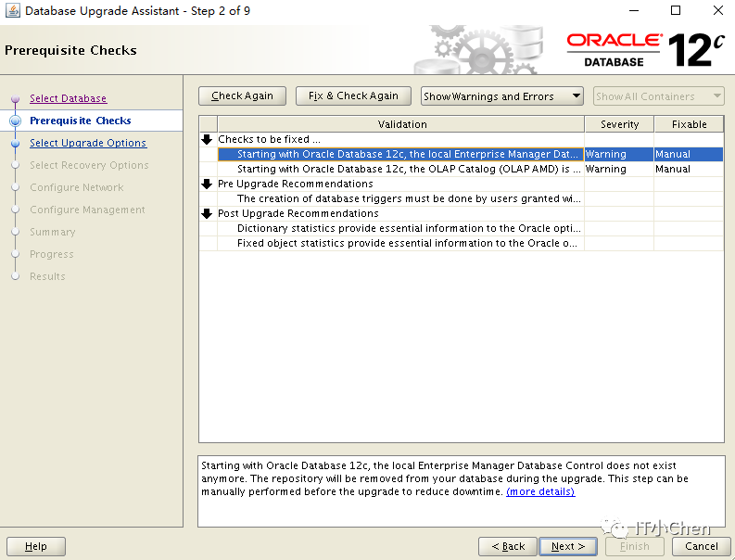735x560 pixels.
Task: Open the Show All Containers dropdown
Action: tap(659, 96)
